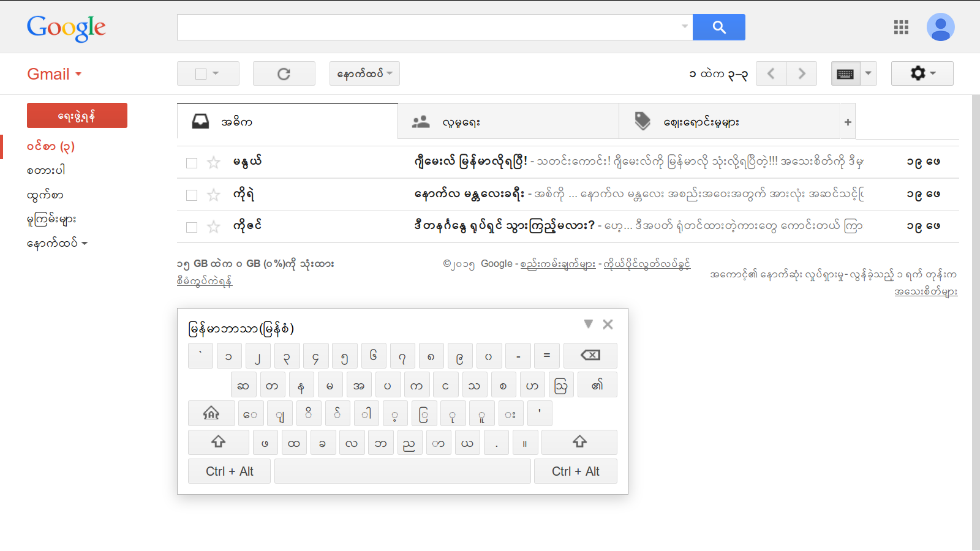Star the message from ကိုဇင်
The height and width of the screenshot is (551, 980).
click(214, 227)
